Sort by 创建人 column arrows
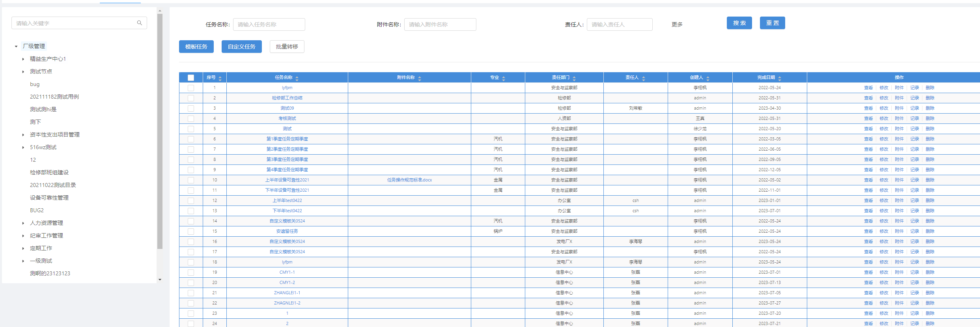 (x=708, y=78)
